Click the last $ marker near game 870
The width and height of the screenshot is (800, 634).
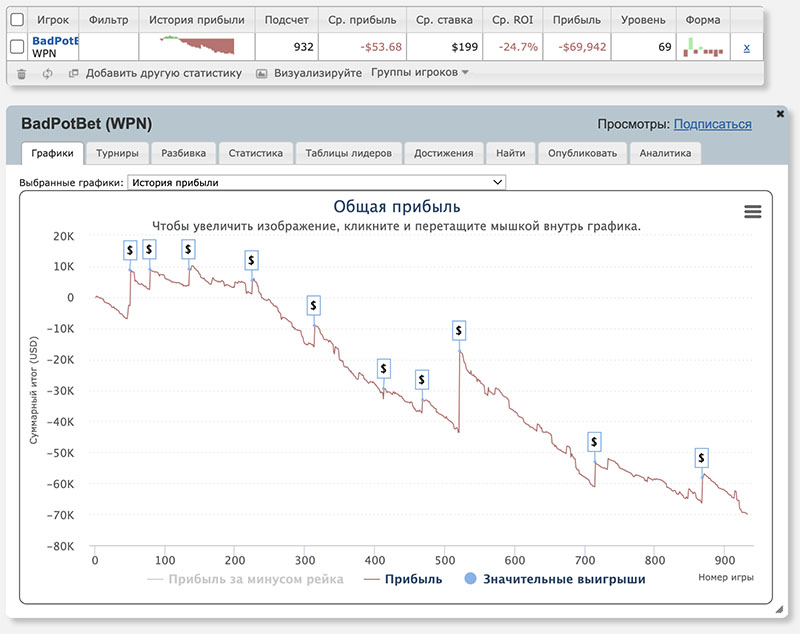pyautogui.click(x=702, y=458)
